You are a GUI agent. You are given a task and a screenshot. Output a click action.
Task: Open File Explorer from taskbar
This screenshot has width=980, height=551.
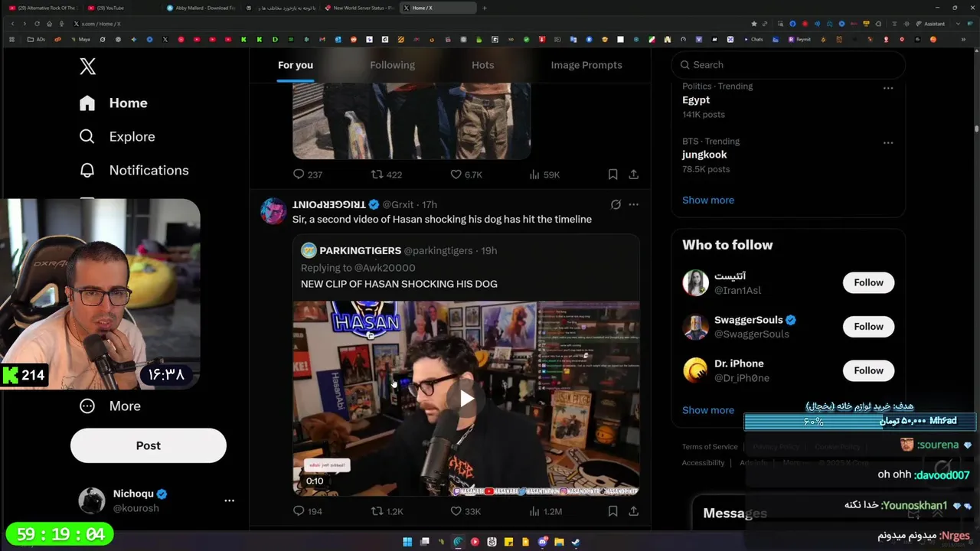tap(559, 542)
